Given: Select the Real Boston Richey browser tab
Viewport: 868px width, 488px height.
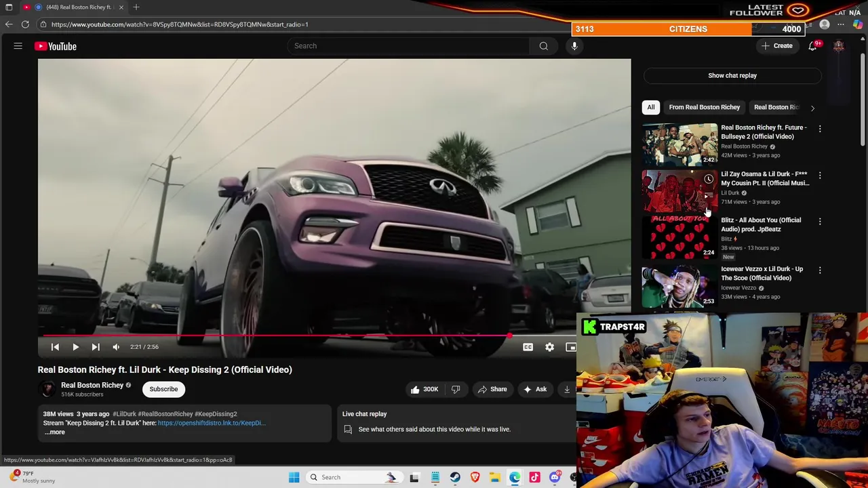Looking at the screenshot, I should [x=73, y=7].
